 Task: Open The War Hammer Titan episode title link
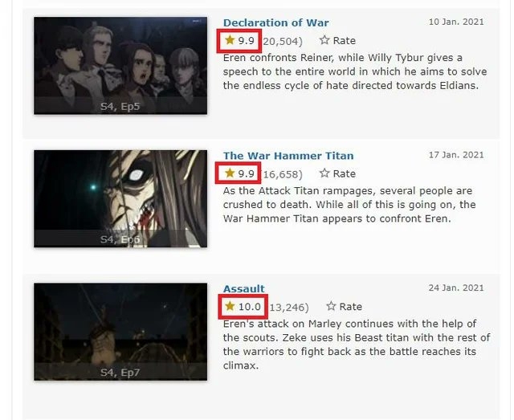click(x=288, y=156)
